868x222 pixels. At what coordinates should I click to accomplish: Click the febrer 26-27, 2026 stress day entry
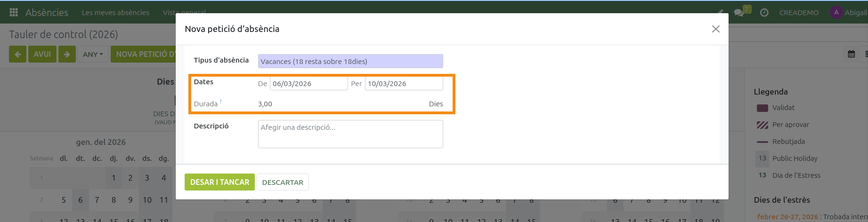(787, 217)
